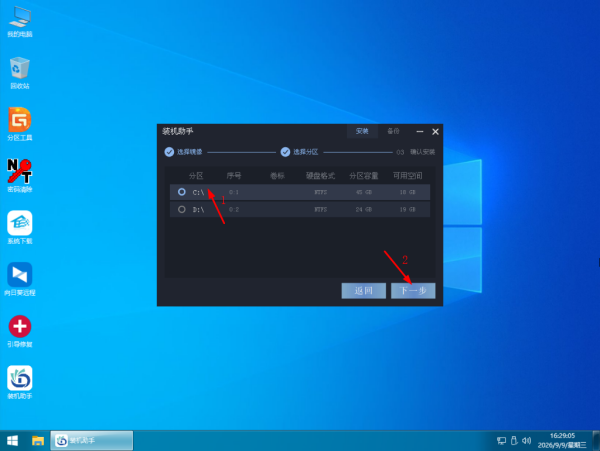Click the show desktop strip on taskbar
The height and width of the screenshot is (451, 600).
596,441
